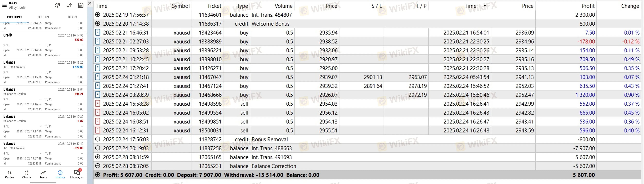Select the POSITIONS tab

[14, 17]
